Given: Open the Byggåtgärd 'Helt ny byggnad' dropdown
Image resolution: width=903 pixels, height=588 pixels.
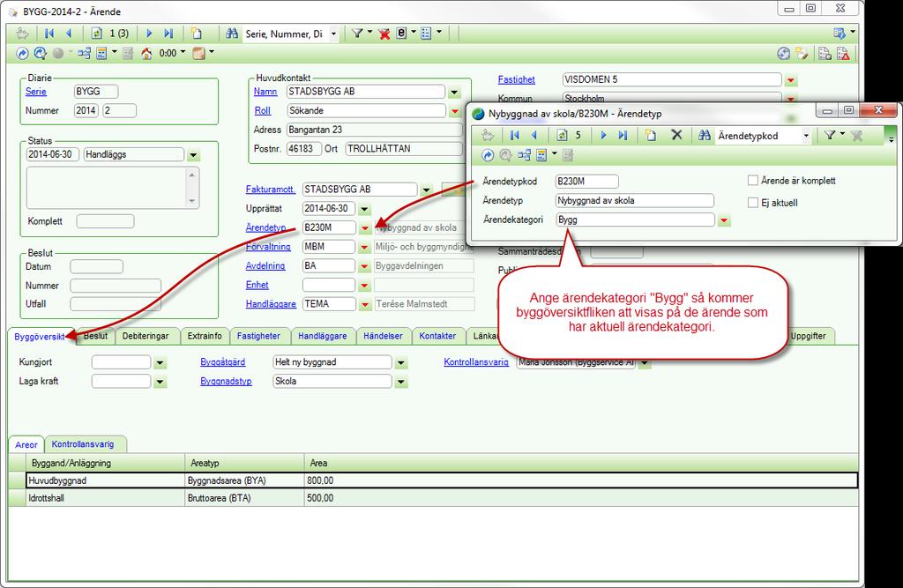Looking at the screenshot, I should pyautogui.click(x=401, y=363).
